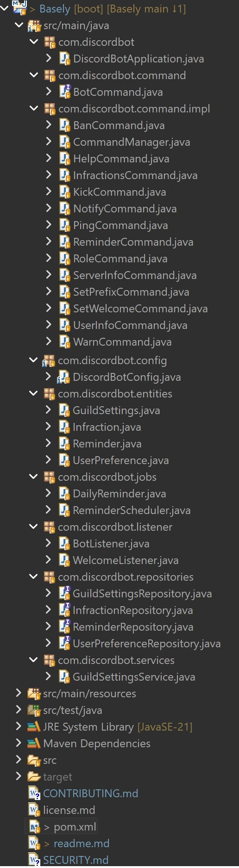Select Infraction.java entity file
This screenshot has width=239, height=868.
(107, 427)
